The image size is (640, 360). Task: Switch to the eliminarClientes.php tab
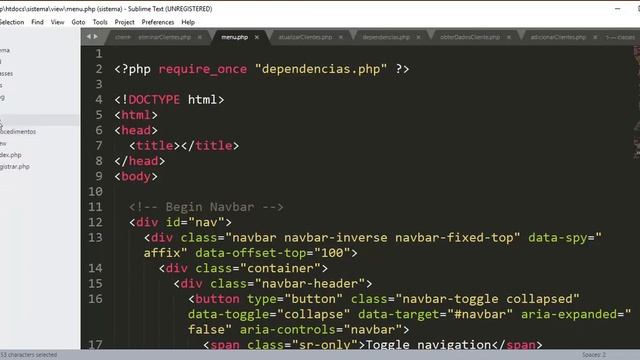pyautogui.click(x=164, y=37)
